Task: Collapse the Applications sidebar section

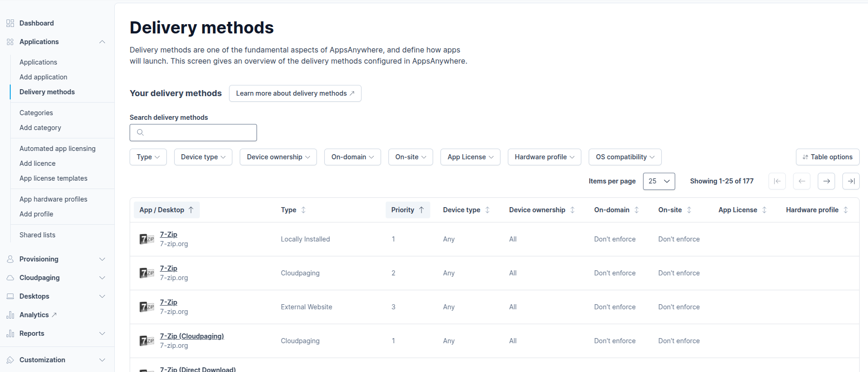Action: pos(102,42)
